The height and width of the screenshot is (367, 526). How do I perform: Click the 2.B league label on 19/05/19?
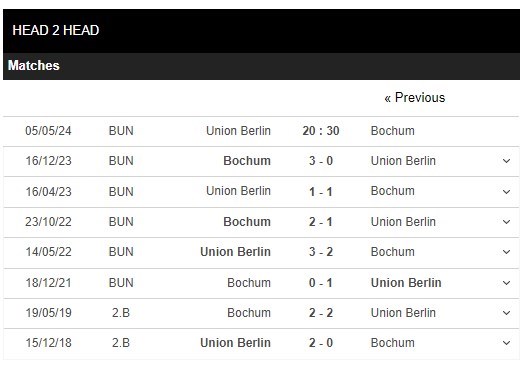tap(121, 313)
